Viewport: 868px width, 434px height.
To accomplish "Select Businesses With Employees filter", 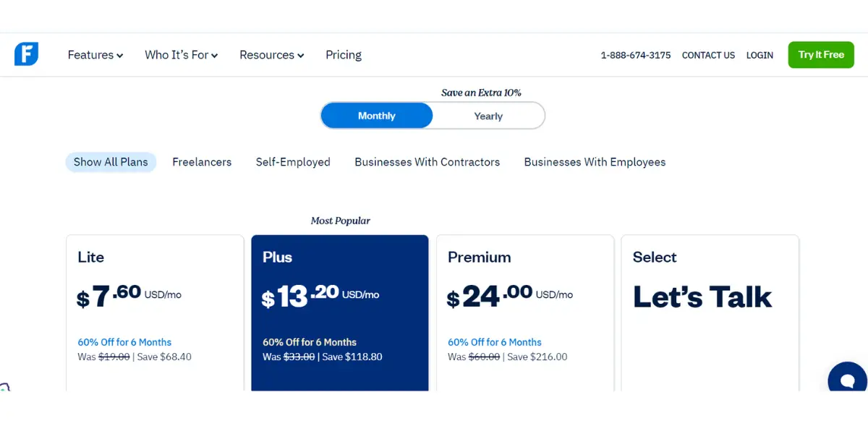I will tap(595, 162).
